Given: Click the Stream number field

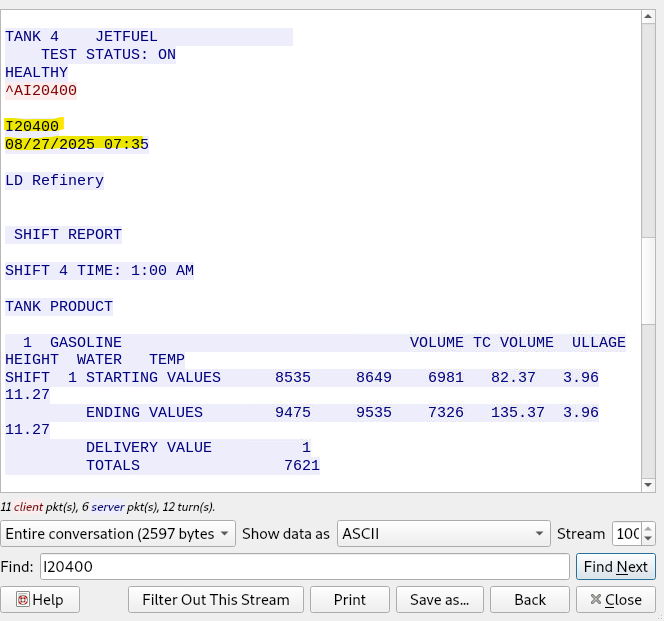Looking at the screenshot, I should tap(626, 534).
